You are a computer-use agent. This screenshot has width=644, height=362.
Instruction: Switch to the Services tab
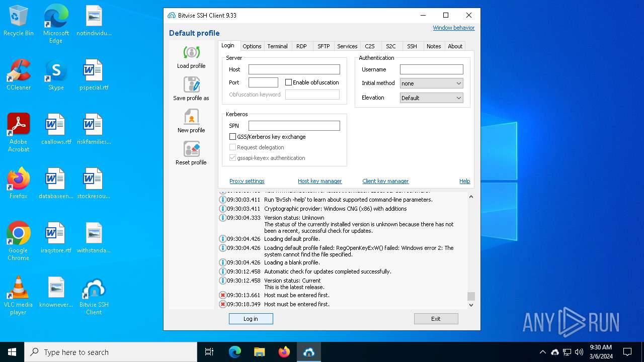point(347,46)
